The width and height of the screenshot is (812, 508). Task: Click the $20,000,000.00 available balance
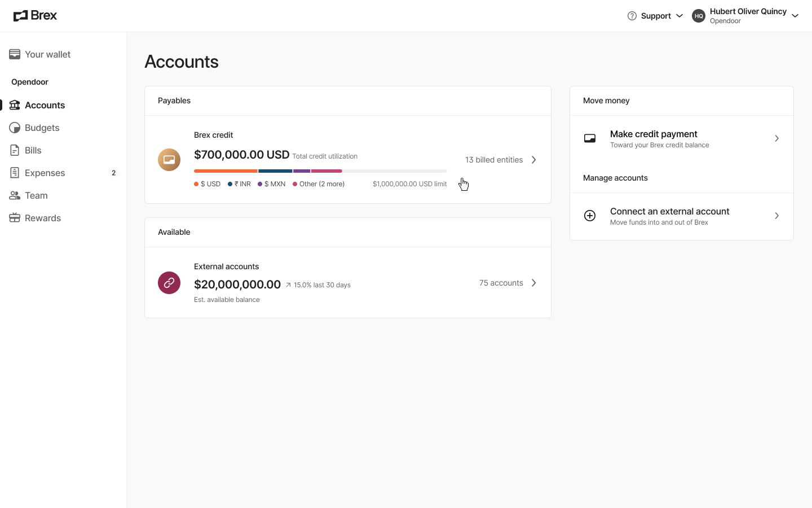pyautogui.click(x=237, y=284)
